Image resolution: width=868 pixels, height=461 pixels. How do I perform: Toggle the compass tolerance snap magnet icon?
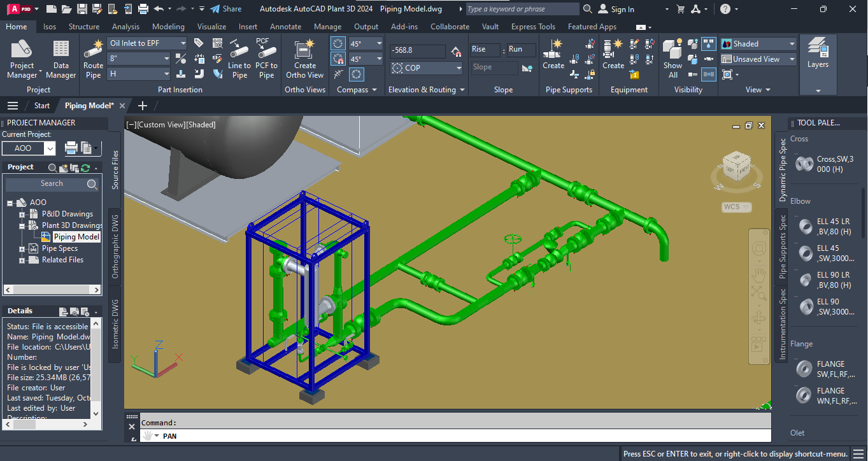pos(339,59)
